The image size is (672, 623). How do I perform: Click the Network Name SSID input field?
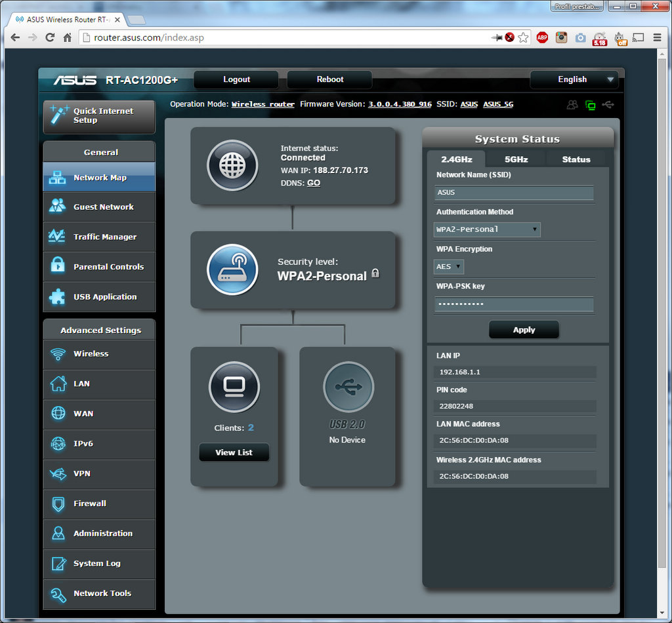tap(514, 193)
